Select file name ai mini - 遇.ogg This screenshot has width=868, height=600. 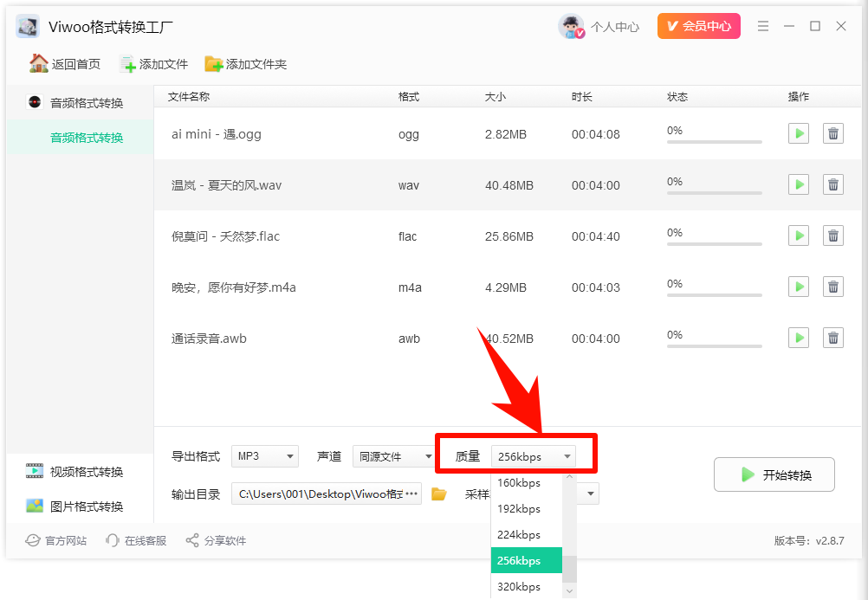216,134
